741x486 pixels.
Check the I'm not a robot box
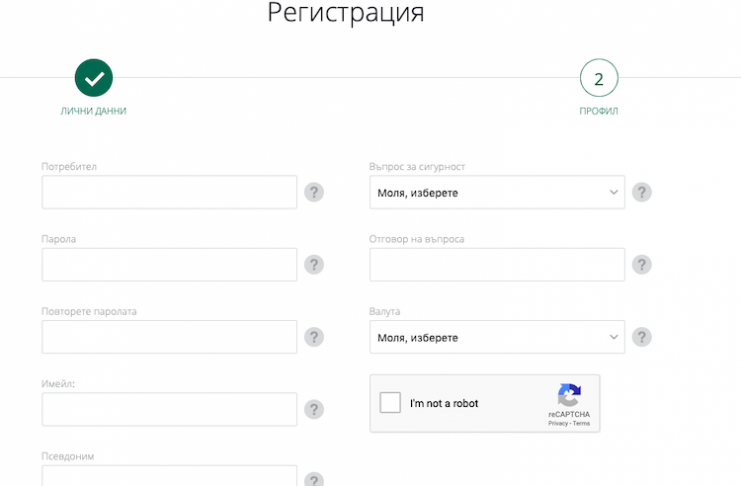tap(390, 403)
